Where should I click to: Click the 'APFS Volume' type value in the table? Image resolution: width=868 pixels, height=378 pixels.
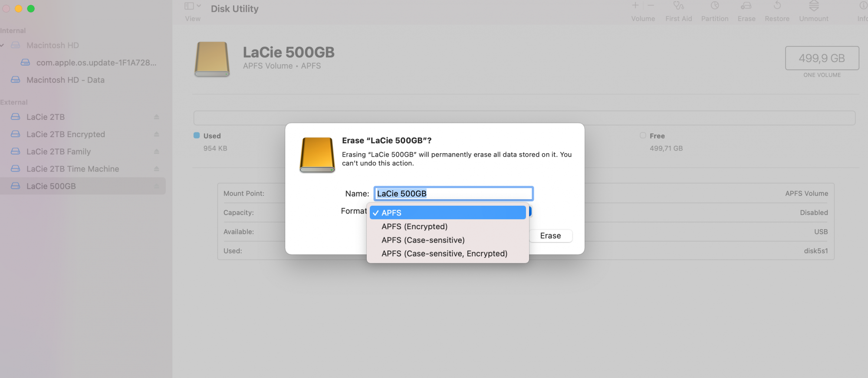click(x=806, y=194)
